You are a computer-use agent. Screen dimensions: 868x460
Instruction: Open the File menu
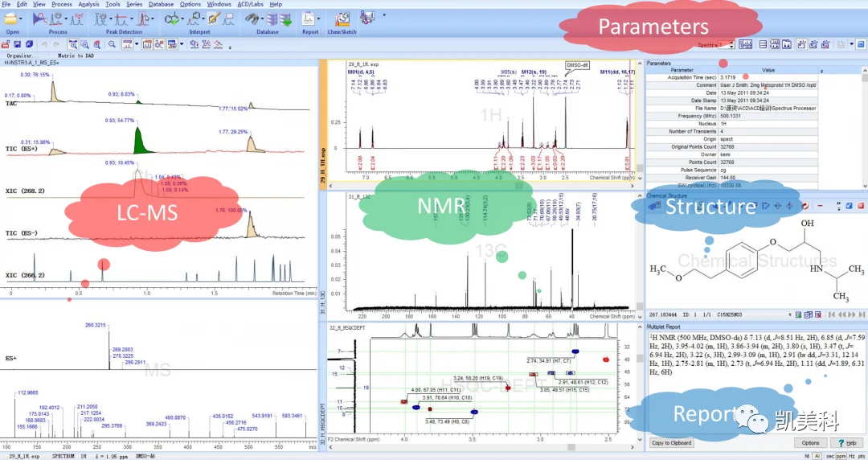pos(6,4)
